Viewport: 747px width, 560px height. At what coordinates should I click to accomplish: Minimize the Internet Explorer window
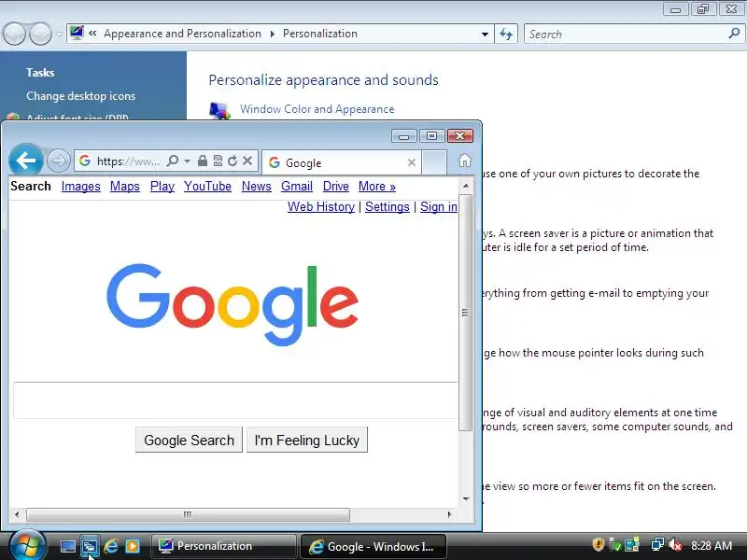(x=403, y=136)
